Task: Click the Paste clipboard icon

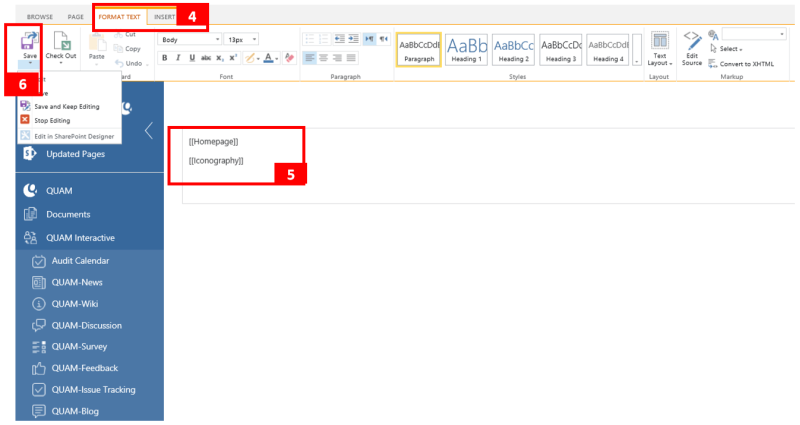Action: (96, 42)
